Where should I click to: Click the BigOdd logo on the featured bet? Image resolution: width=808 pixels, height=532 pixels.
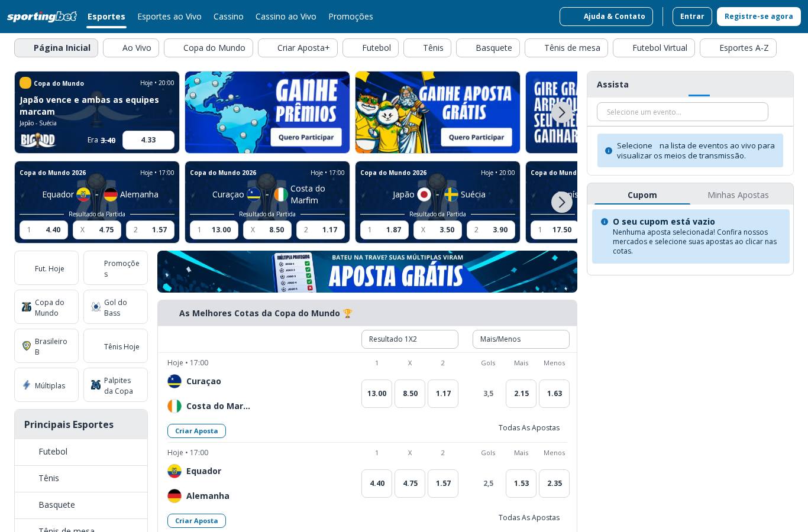click(38, 140)
